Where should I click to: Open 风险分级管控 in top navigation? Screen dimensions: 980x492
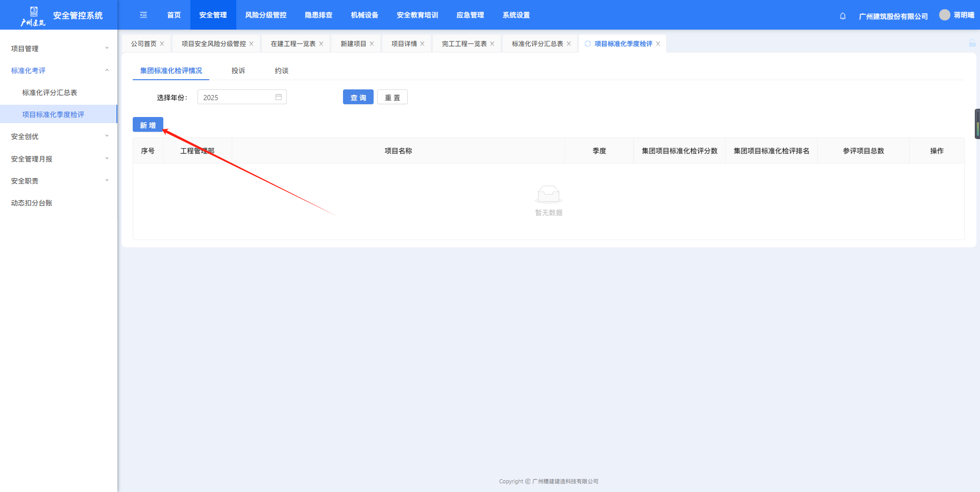click(x=265, y=15)
